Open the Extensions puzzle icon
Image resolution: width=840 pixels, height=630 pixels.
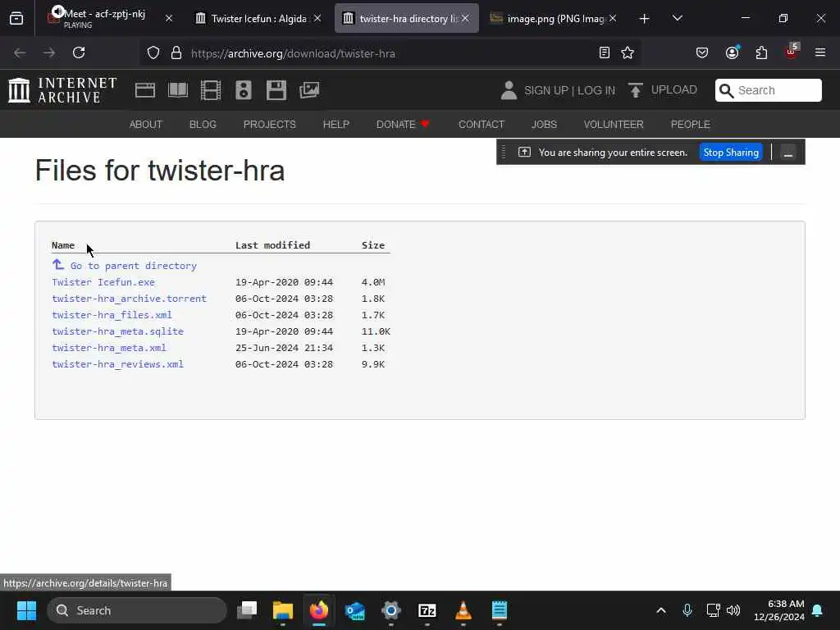(761, 52)
